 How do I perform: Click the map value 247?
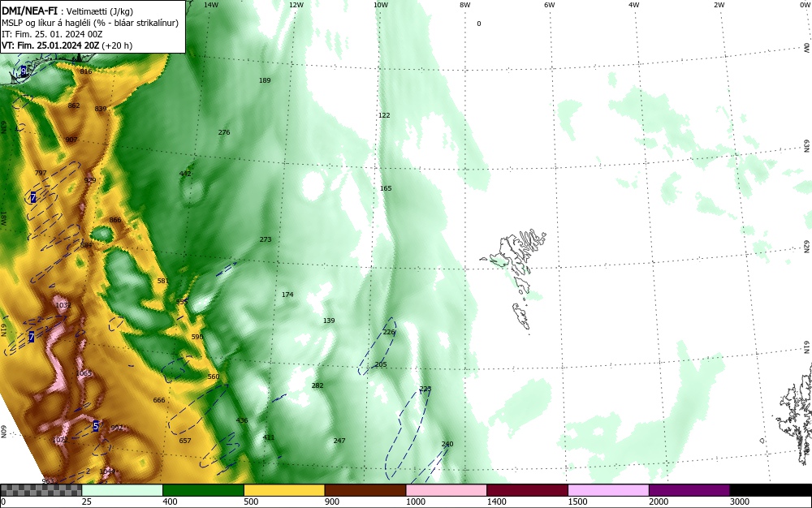pos(339,441)
